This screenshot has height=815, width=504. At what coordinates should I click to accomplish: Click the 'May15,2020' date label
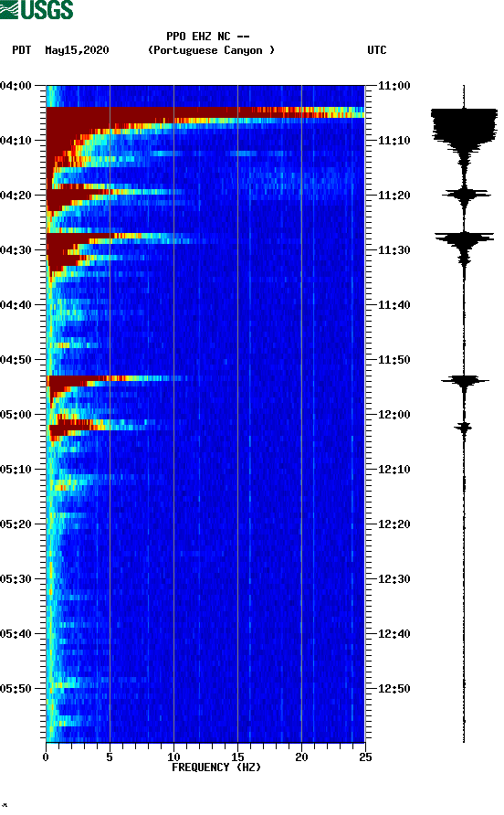(77, 50)
